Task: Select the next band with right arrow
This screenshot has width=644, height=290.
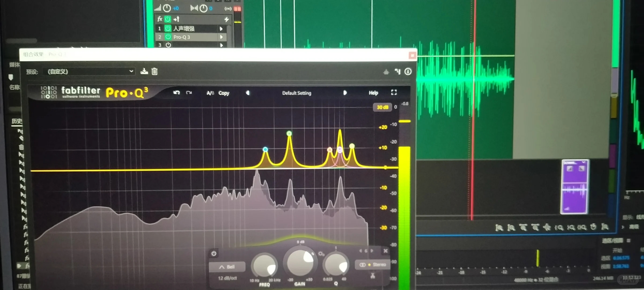Action: pyautogui.click(x=372, y=251)
